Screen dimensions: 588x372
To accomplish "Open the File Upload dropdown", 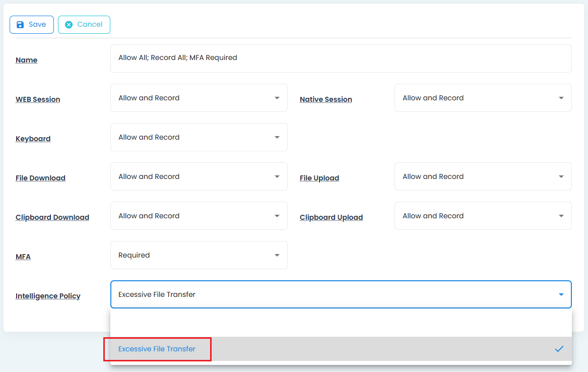I will [x=483, y=176].
